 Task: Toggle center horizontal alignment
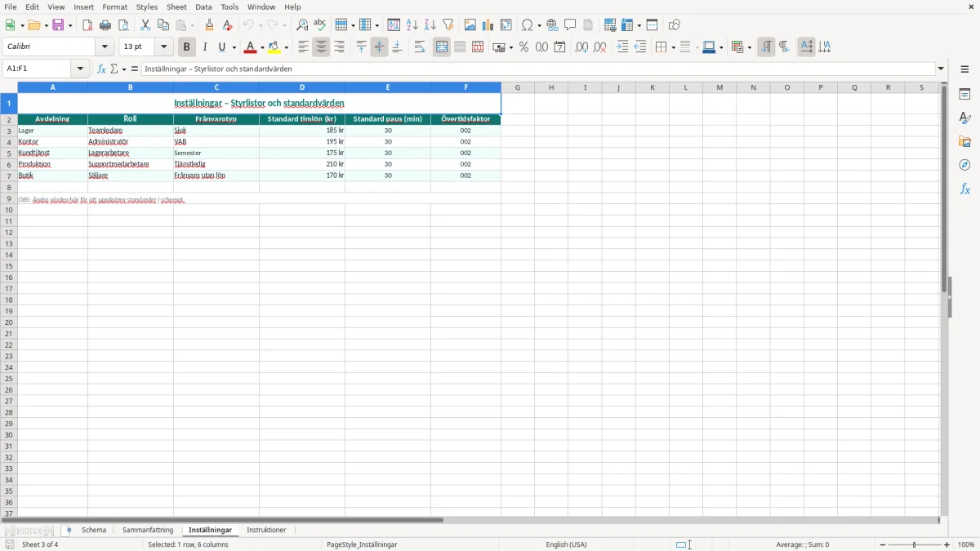pyautogui.click(x=321, y=47)
